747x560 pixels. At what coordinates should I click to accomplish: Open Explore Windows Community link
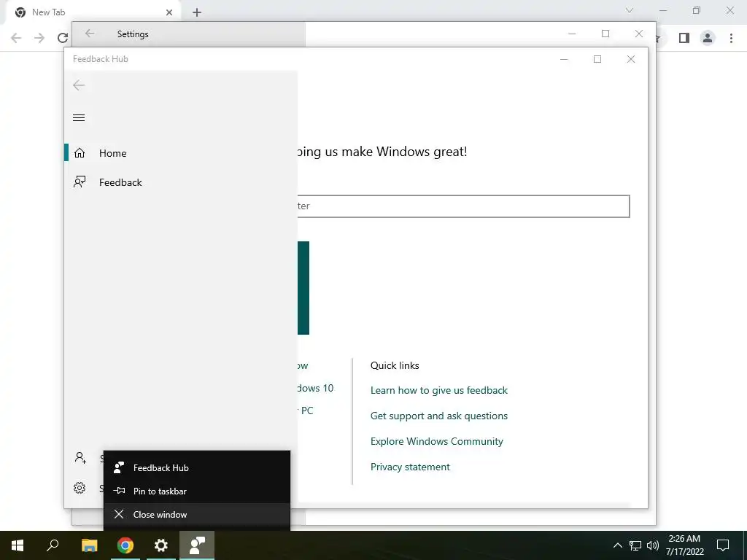[x=436, y=441]
